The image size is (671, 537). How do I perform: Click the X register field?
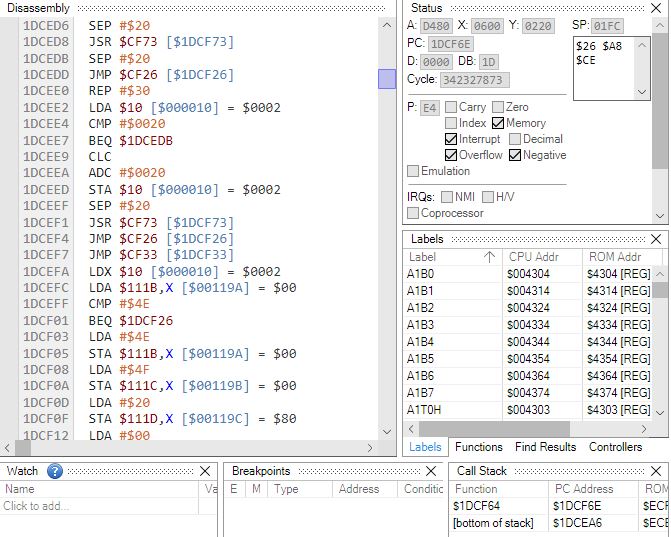[487, 26]
